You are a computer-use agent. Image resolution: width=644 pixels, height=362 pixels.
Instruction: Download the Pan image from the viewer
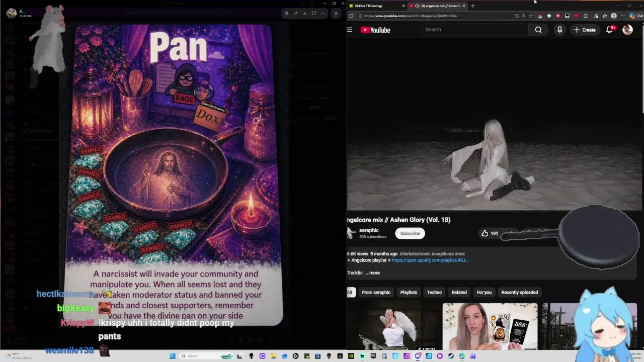pos(304,13)
